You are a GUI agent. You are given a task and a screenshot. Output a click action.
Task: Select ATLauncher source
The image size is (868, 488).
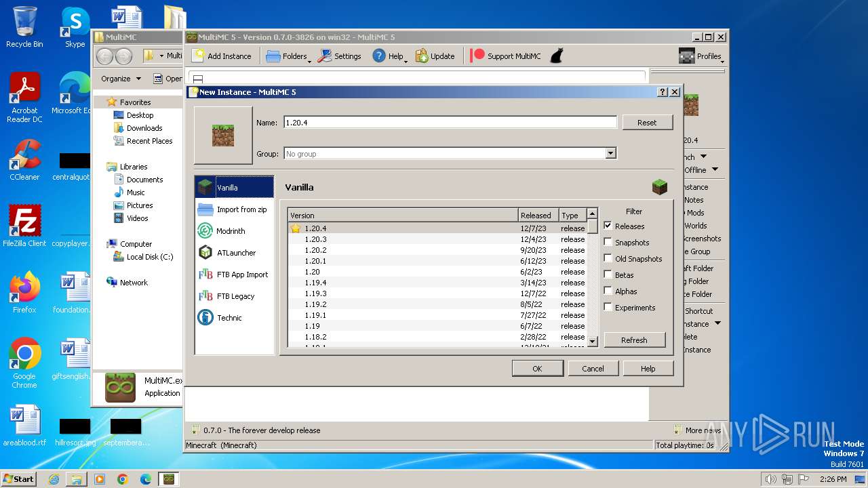tap(234, 253)
